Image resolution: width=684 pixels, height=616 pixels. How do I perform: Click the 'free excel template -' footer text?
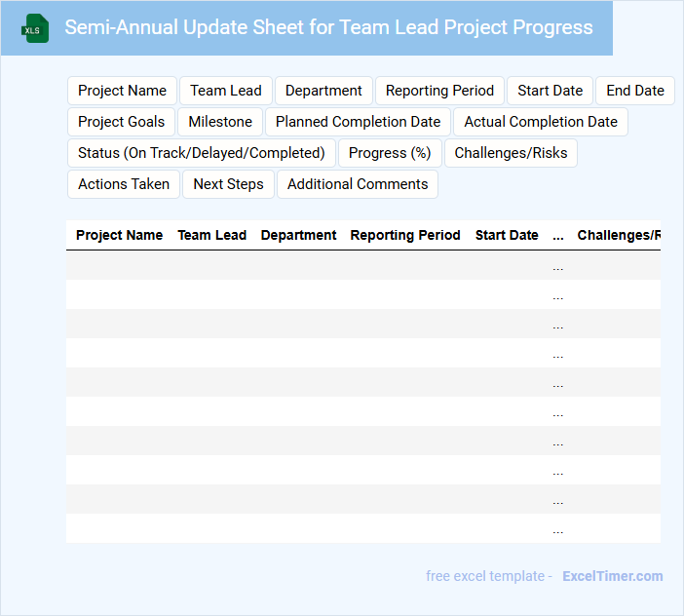[x=489, y=576]
